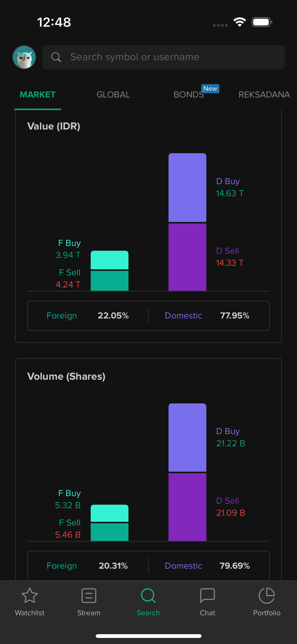This screenshot has width=297, height=644.
Task: Open the Watchlist star icon
Action: pos(30,596)
